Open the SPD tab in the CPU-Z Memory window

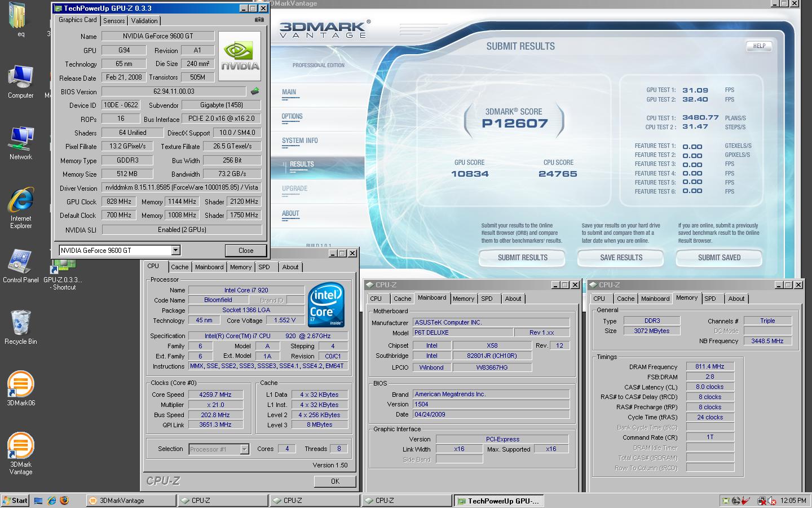(x=710, y=299)
